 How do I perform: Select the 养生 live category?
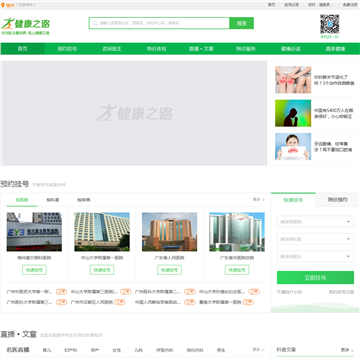(x=221, y=350)
